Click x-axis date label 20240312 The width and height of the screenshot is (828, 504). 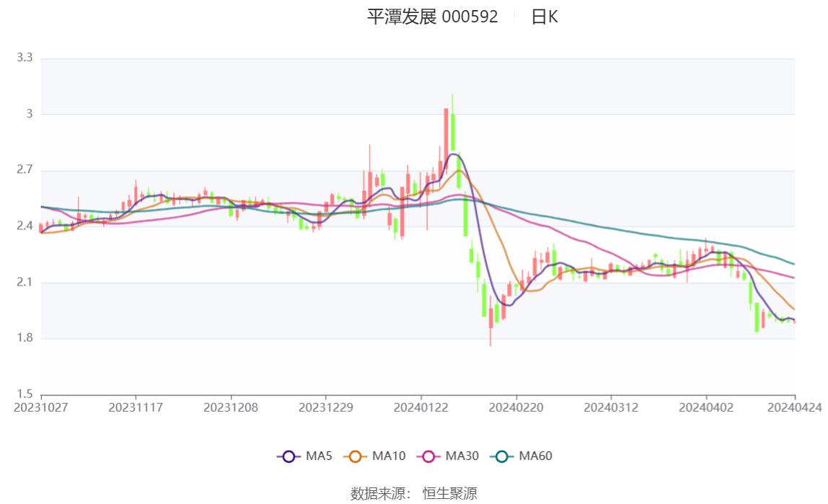(611, 407)
